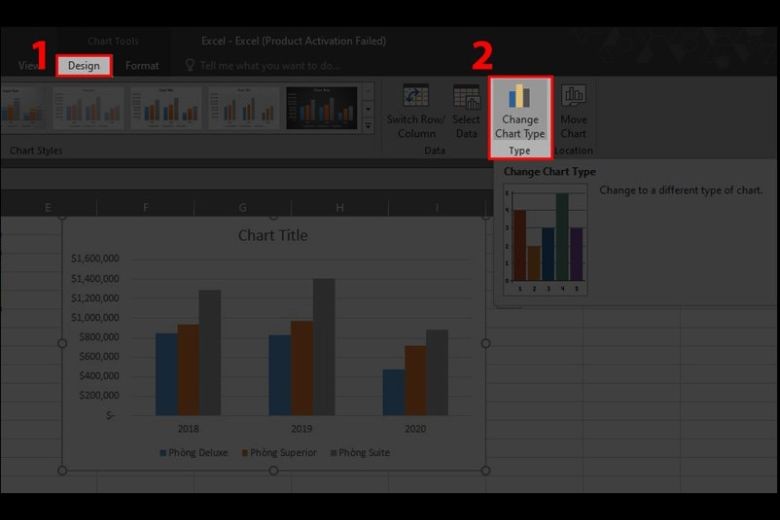Select the dark background chart style thumbnail

(x=322, y=108)
